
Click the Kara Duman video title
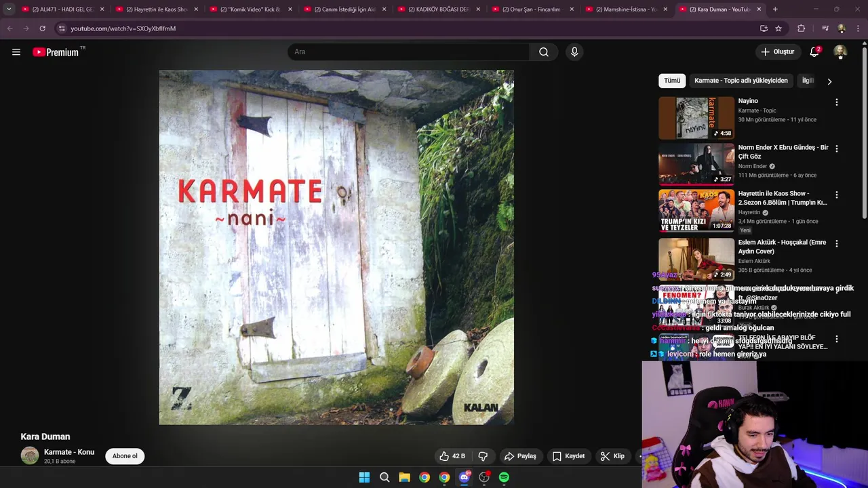coord(45,436)
